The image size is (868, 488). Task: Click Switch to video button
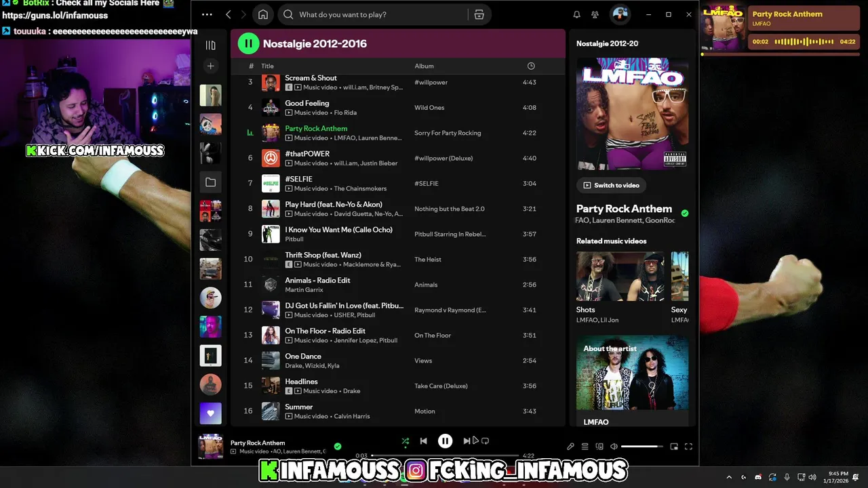coord(612,185)
